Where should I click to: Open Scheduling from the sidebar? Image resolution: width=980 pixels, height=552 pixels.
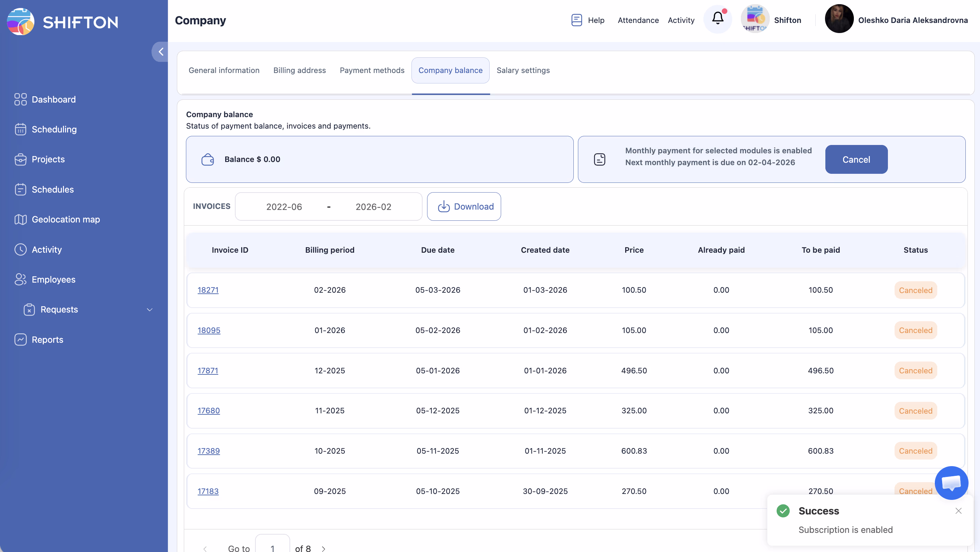click(x=54, y=129)
